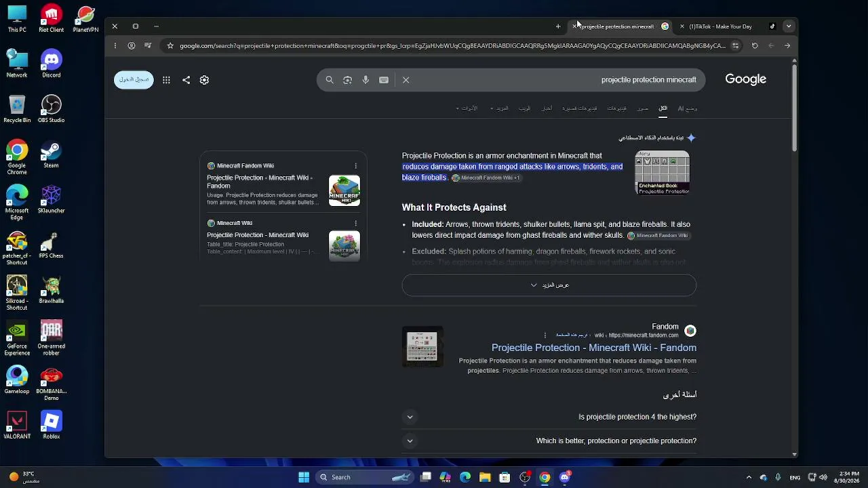
Task: Open File Explorer from the taskbar
Action: pos(485,477)
